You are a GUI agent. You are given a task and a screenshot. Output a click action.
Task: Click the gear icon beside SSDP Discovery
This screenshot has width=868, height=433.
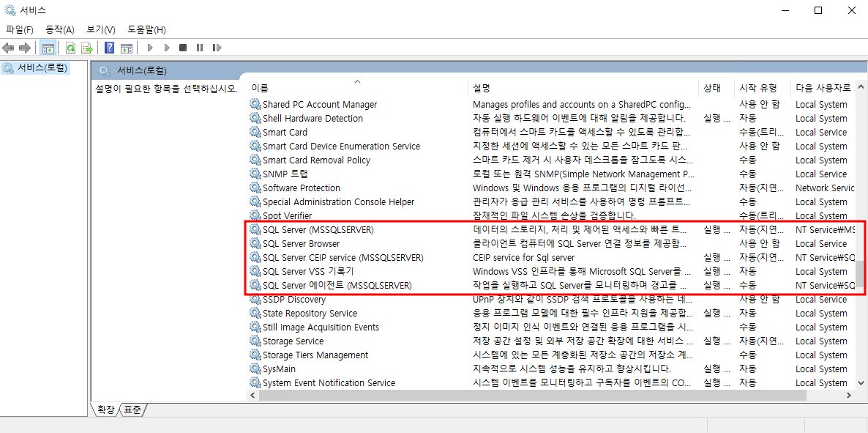coord(255,300)
